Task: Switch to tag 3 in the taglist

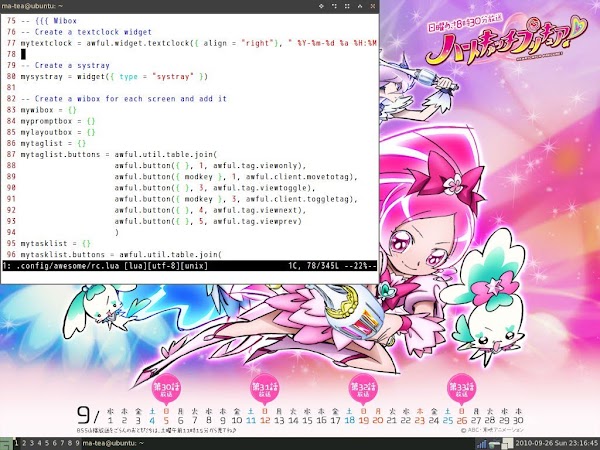Action: 32,443
